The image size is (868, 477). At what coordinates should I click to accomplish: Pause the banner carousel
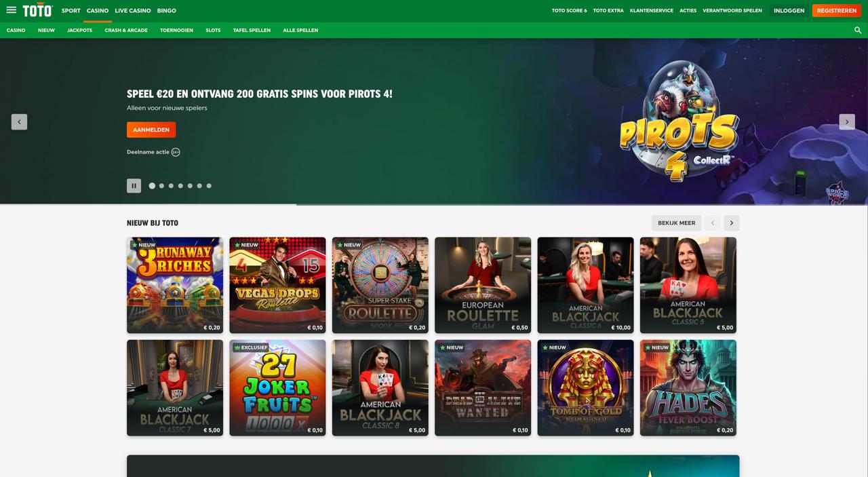[x=134, y=186]
